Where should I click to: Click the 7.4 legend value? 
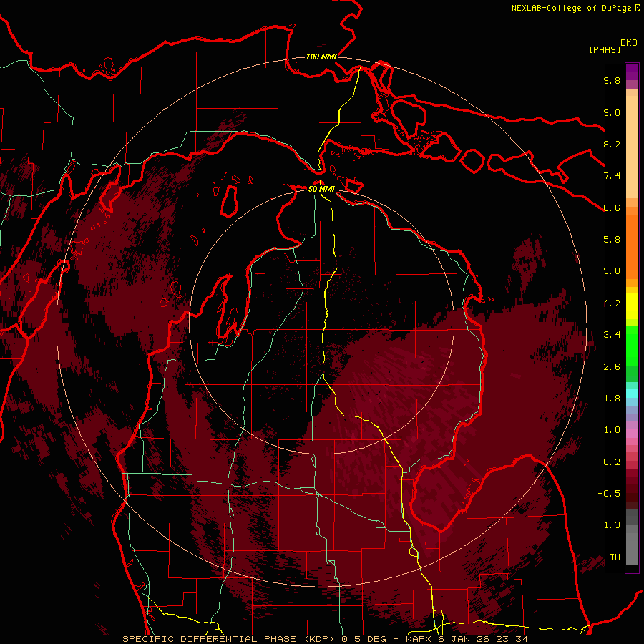click(612, 176)
